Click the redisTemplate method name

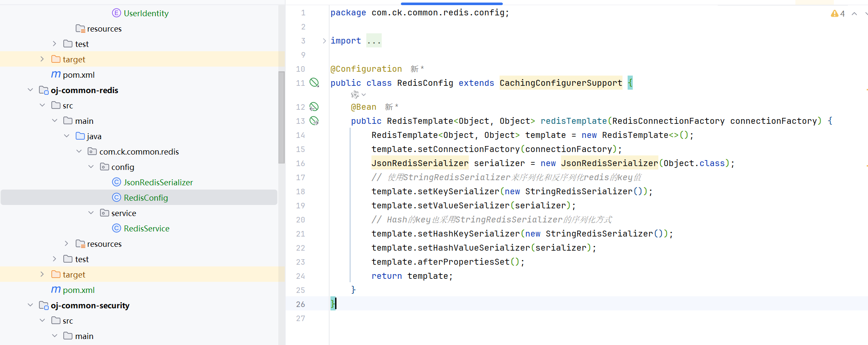[573, 121]
